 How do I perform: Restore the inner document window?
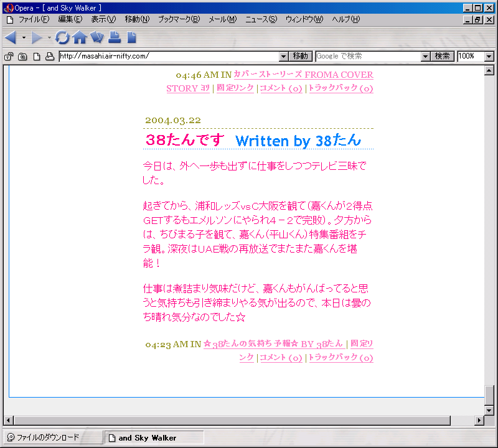click(x=478, y=20)
